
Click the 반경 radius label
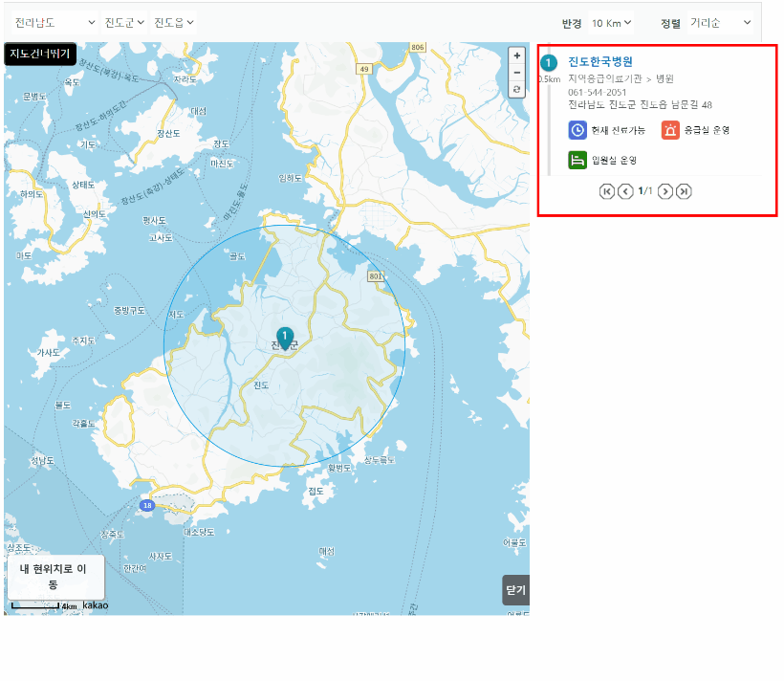pyautogui.click(x=572, y=24)
